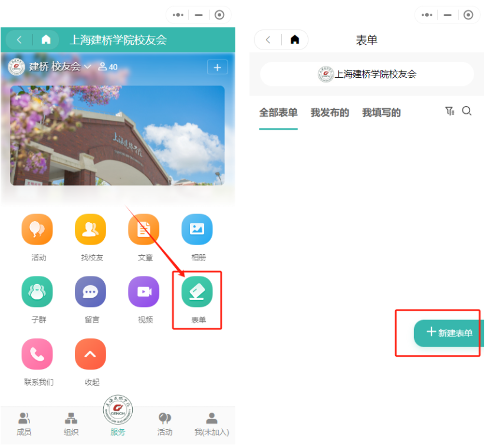486x448 pixels.
Task: Open the 联系我们 contact us icon
Action: click(x=37, y=354)
